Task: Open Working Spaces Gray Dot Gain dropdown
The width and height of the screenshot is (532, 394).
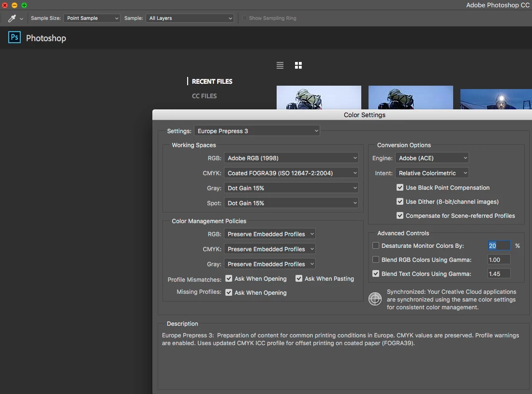Action: pos(291,188)
